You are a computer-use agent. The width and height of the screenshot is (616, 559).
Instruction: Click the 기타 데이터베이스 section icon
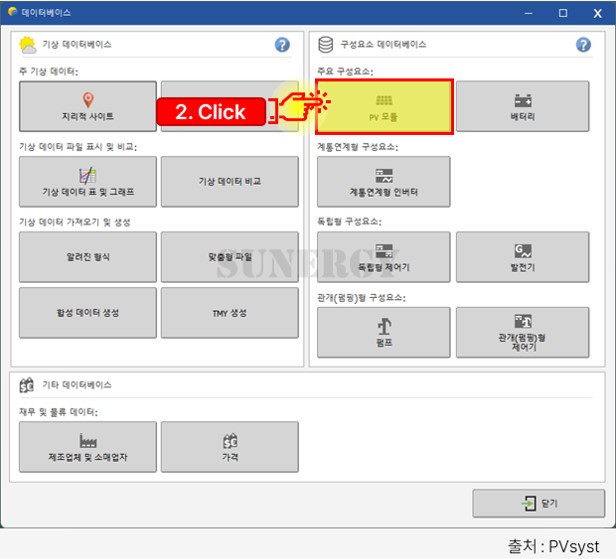(x=27, y=385)
